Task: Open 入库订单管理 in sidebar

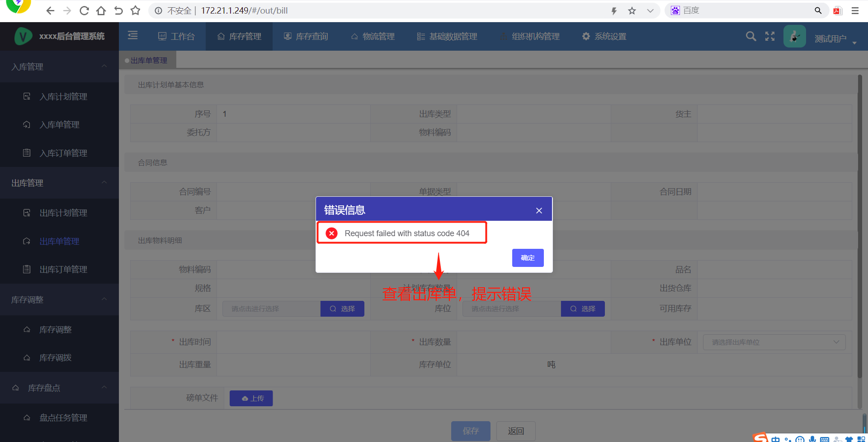Action: coord(59,153)
